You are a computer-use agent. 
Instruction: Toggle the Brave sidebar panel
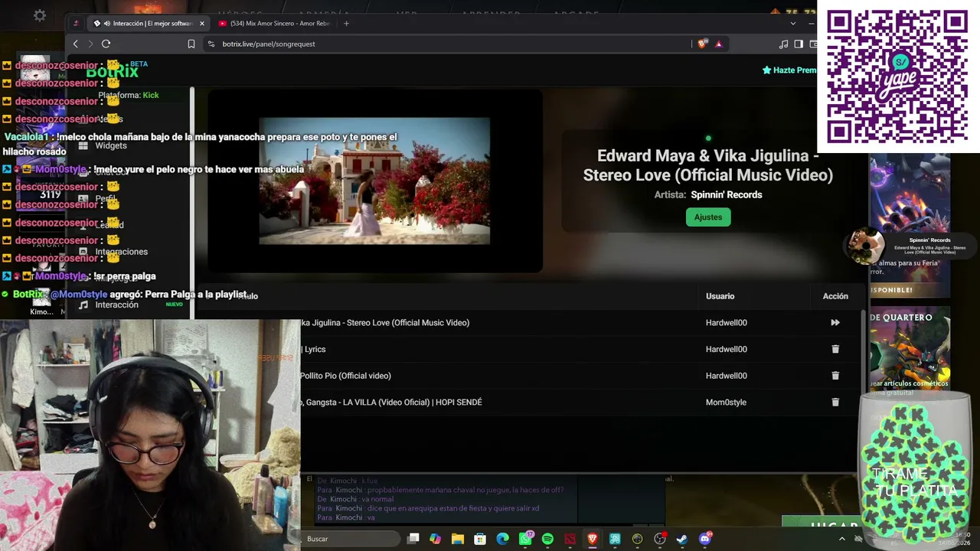pos(799,44)
